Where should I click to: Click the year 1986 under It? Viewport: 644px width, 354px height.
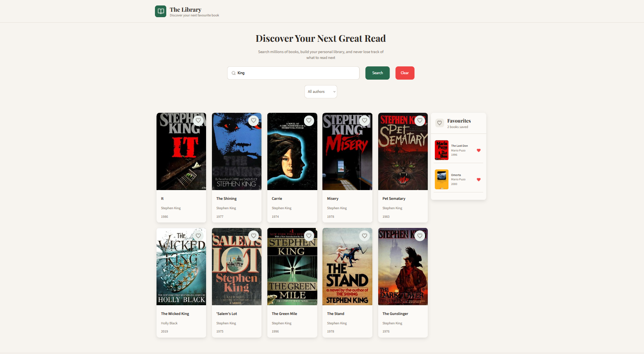tap(164, 217)
